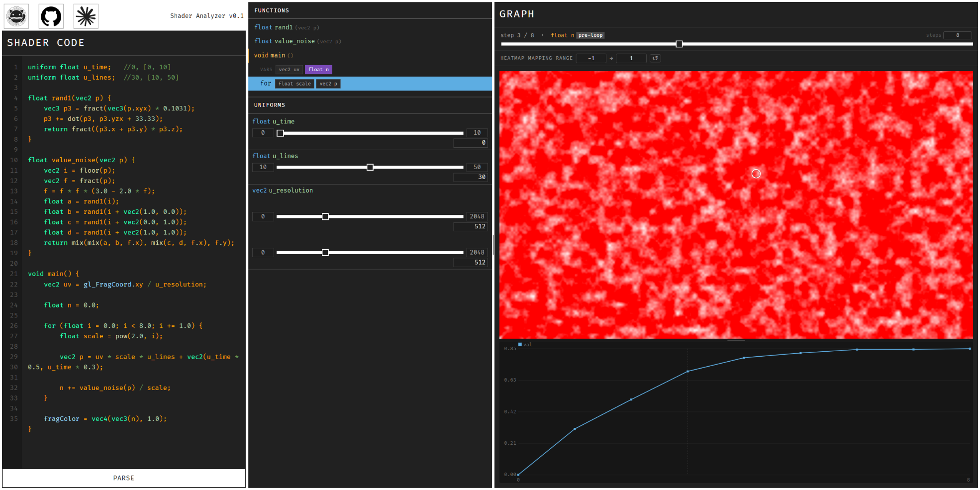This screenshot has width=980, height=490.
Task: Click code line 'float n = 0.0;'
Action: [71, 305]
